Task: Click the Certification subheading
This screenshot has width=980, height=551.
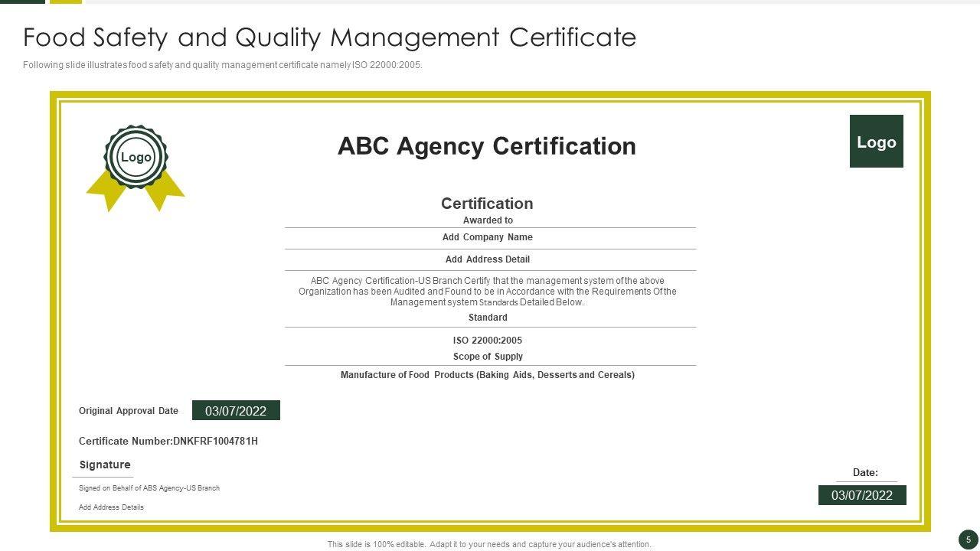Action: pyautogui.click(x=487, y=204)
